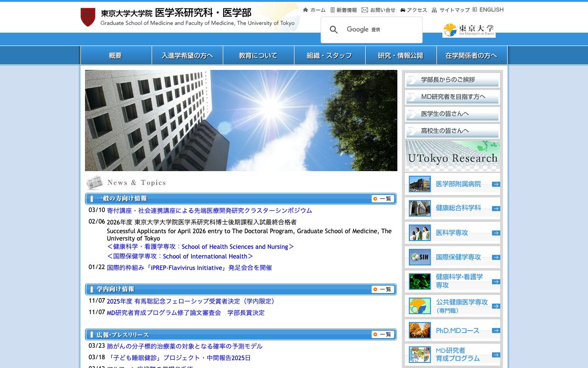Click the arrow icon beside PhD.MDコース
This screenshot has width=588, height=368.
pyautogui.click(x=495, y=330)
